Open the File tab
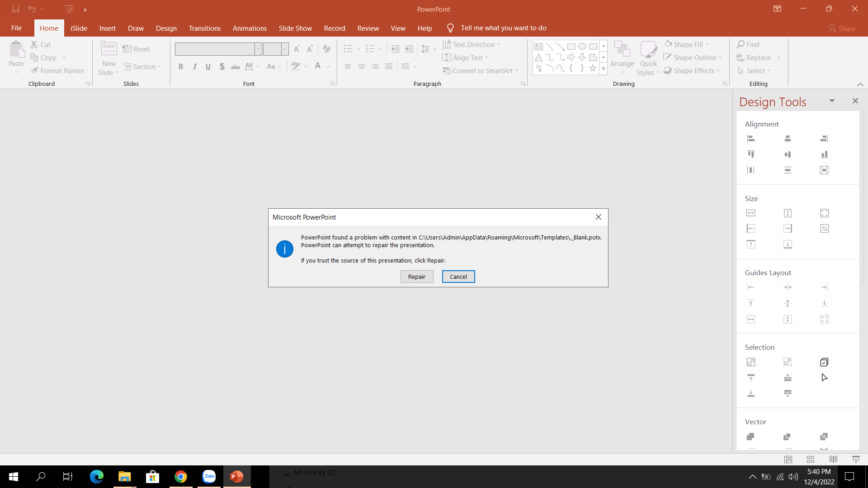868x488 pixels. tap(16, 28)
